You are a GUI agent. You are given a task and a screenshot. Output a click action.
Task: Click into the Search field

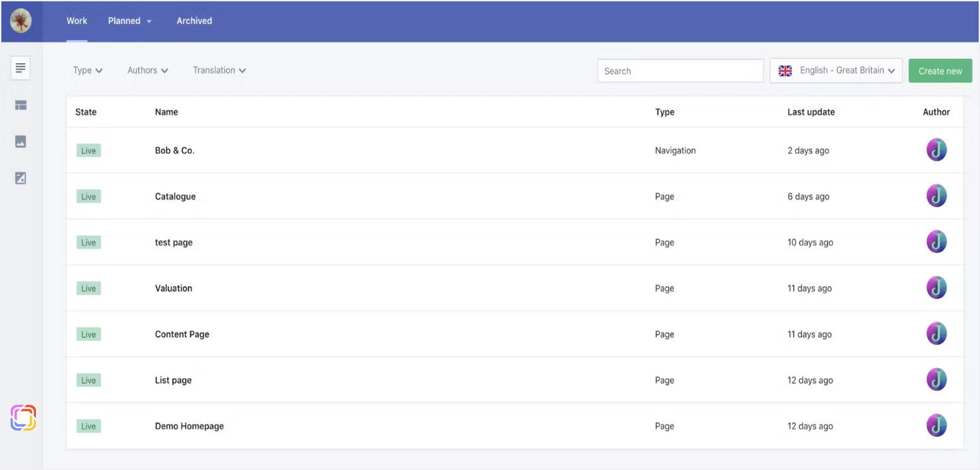680,71
